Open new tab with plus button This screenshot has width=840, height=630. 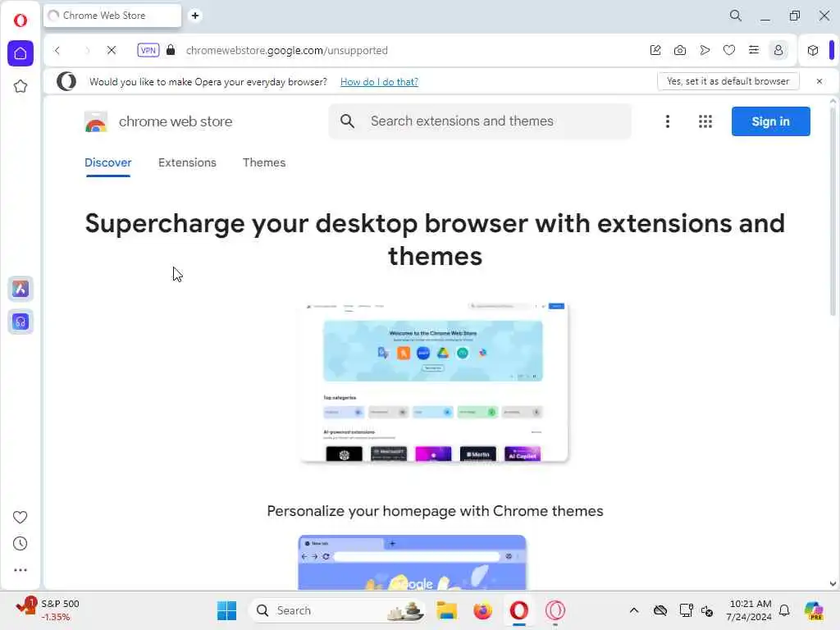coord(195,16)
